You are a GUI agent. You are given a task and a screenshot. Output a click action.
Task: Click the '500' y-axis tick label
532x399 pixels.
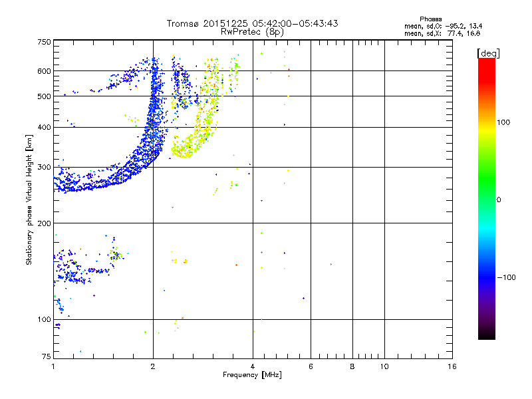tap(44, 96)
